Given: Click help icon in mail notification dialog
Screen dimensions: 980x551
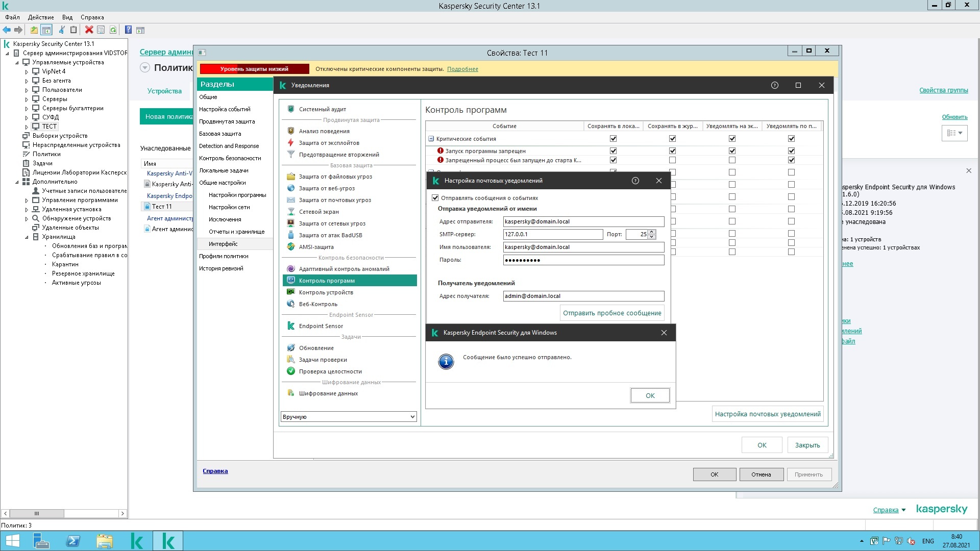Looking at the screenshot, I should pyautogui.click(x=635, y=181).
